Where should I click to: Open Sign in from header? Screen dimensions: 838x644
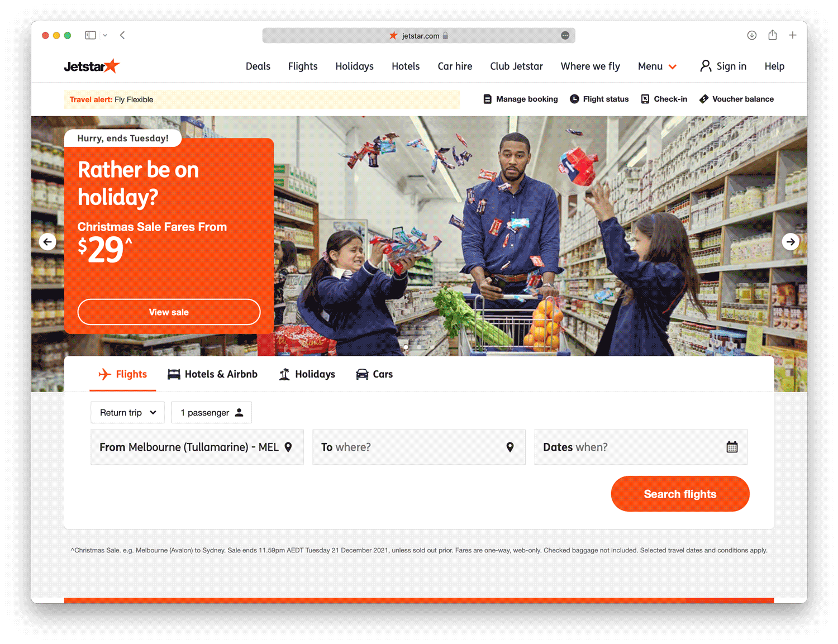point(723,66)
